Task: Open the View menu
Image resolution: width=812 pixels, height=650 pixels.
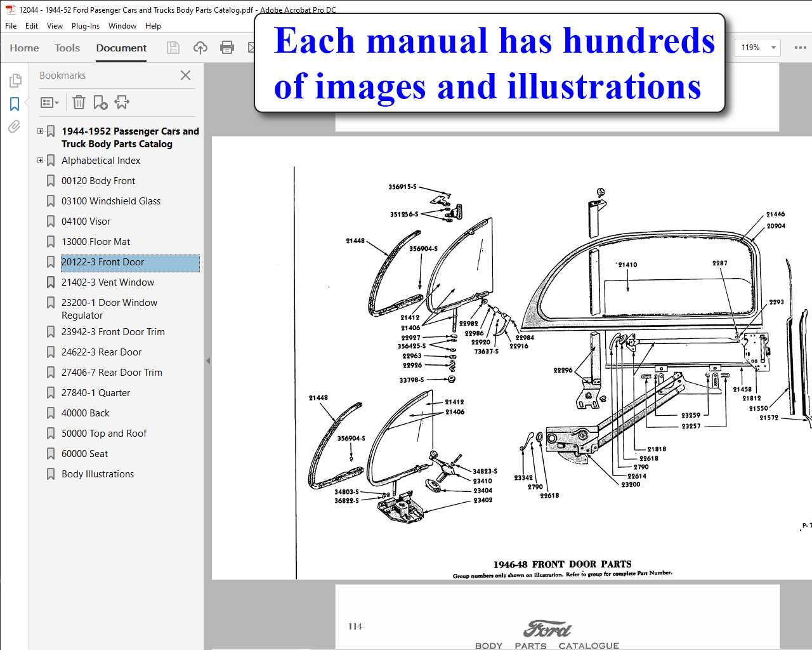Action: (x=55, y=26)
